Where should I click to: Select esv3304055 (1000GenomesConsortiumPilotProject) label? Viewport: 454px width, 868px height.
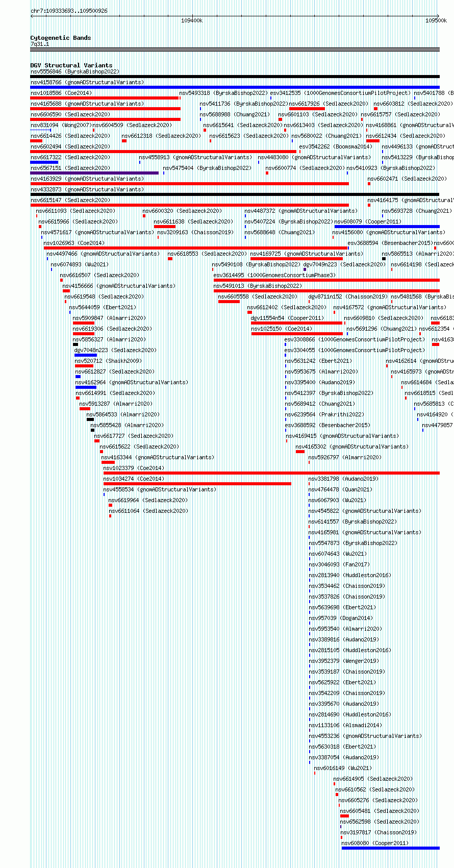tap(355, 351)
